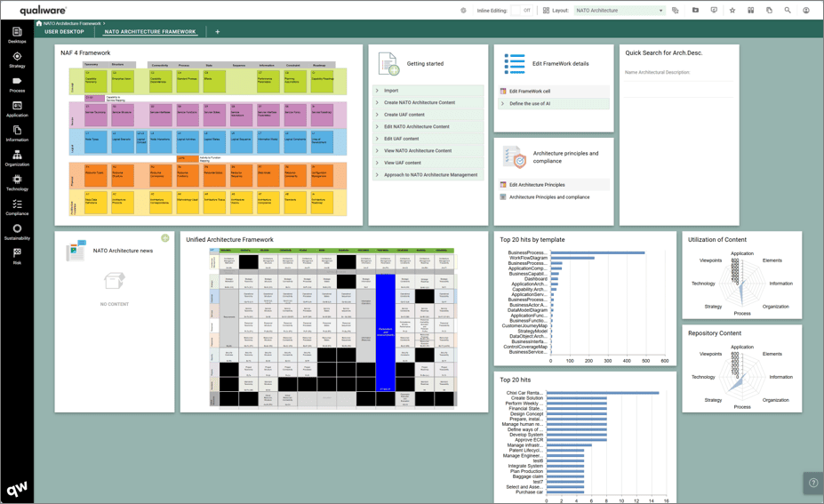Open the Technology sidebar section

point(17,183)
